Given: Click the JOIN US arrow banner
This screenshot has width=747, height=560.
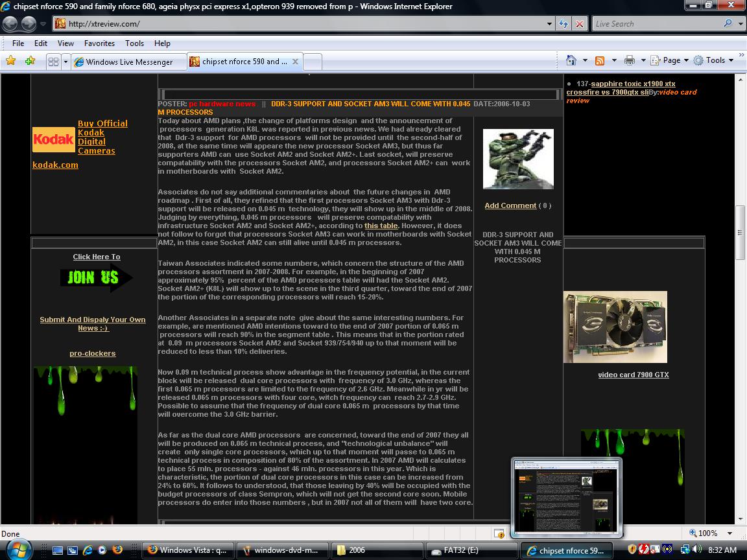Looking at the screenshot, I should tap(96, 278).
